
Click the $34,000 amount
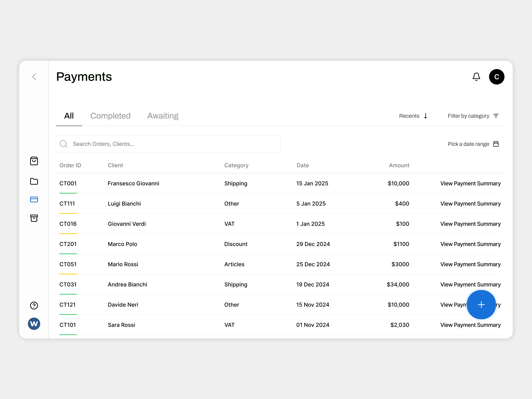coord(398,285)
